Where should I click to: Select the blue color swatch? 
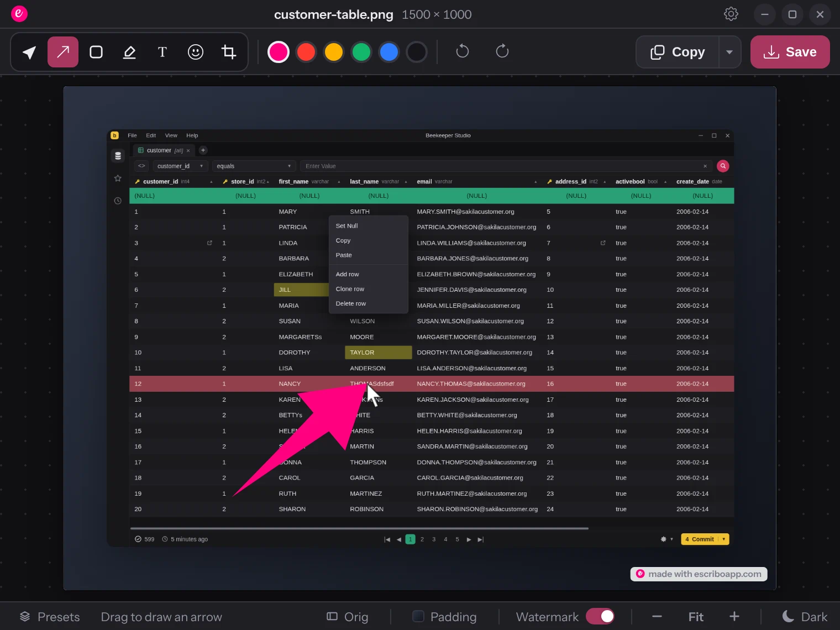[389, 52]
